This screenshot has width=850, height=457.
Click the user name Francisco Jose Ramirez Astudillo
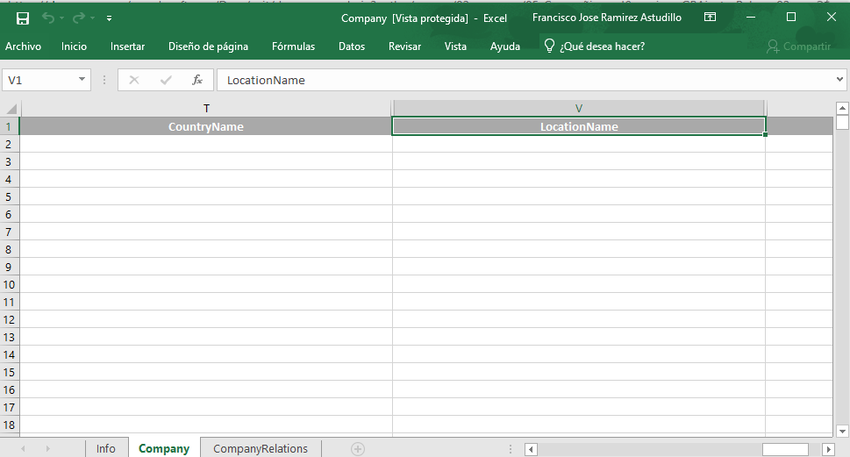tap(607, 17)
